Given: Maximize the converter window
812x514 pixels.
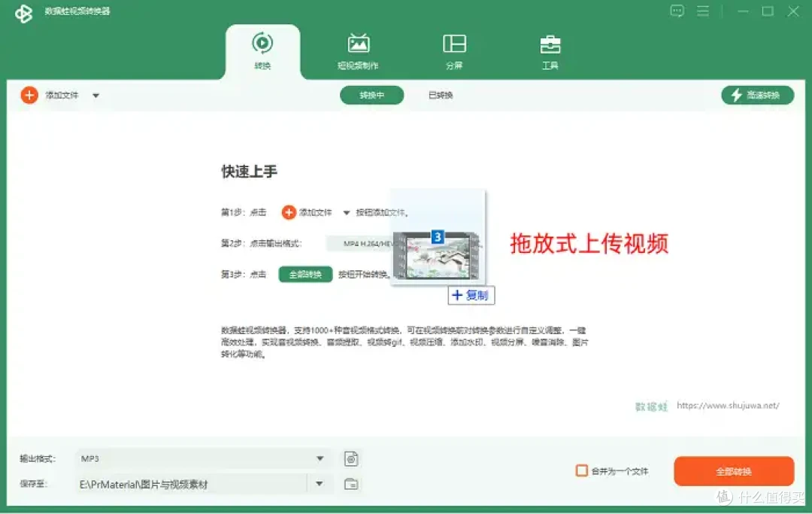Looking at the screenshot, I should [x=768, y=11].
